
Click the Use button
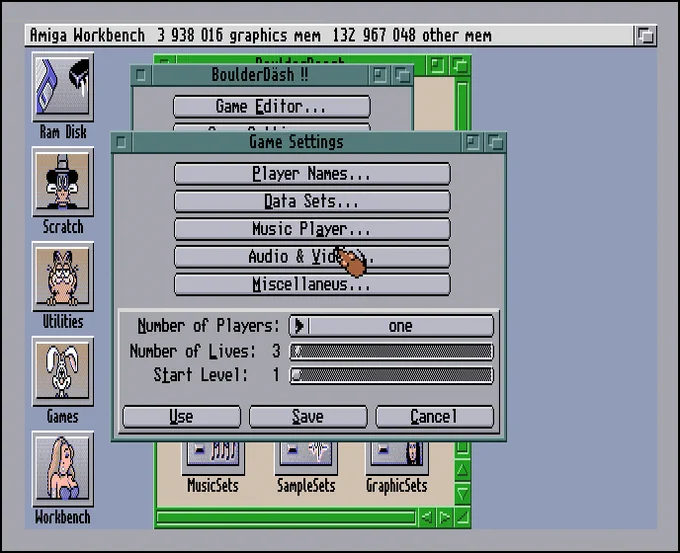click(182, 417)
